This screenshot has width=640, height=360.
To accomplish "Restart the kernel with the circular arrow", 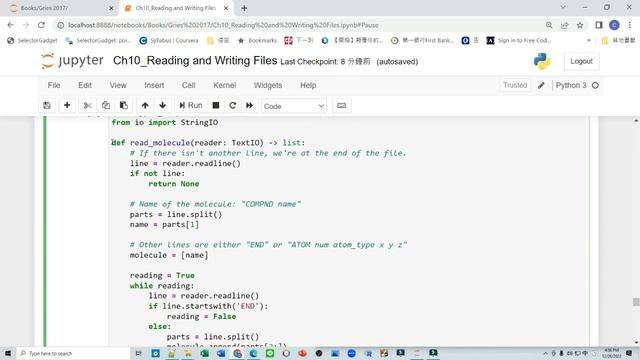I will click(233, 106).
